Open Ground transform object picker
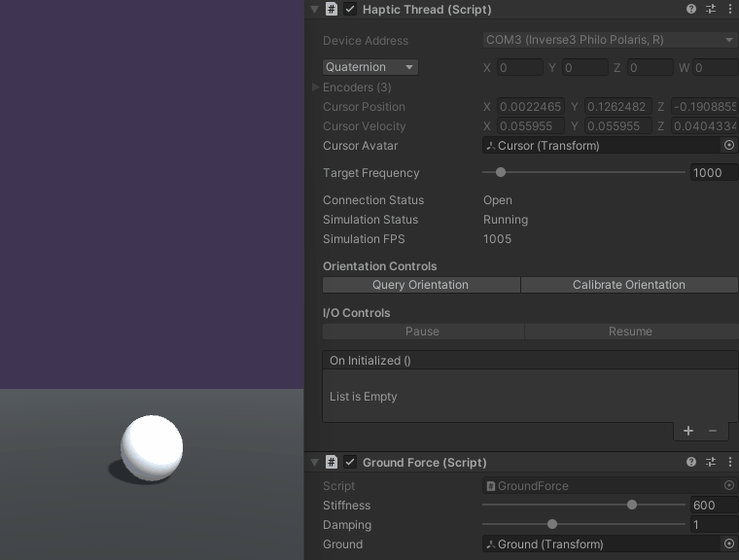Viewport: 739px width, 560px height. 729,543
